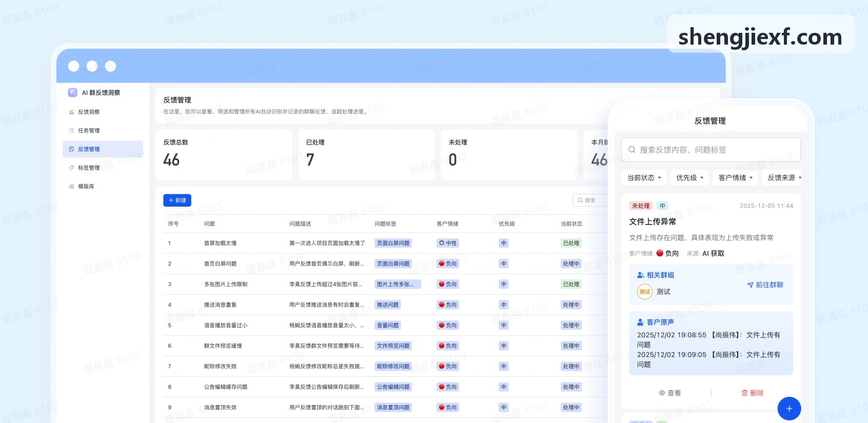Viewport: 868px width, 423px height.
Task: Click the 测试 group avatar
Action: click(645, 292)
